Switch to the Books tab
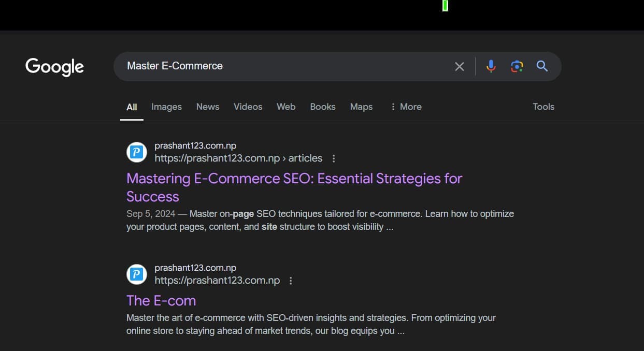The width and height of the screenshot is (644, 351). coord(323,107)
